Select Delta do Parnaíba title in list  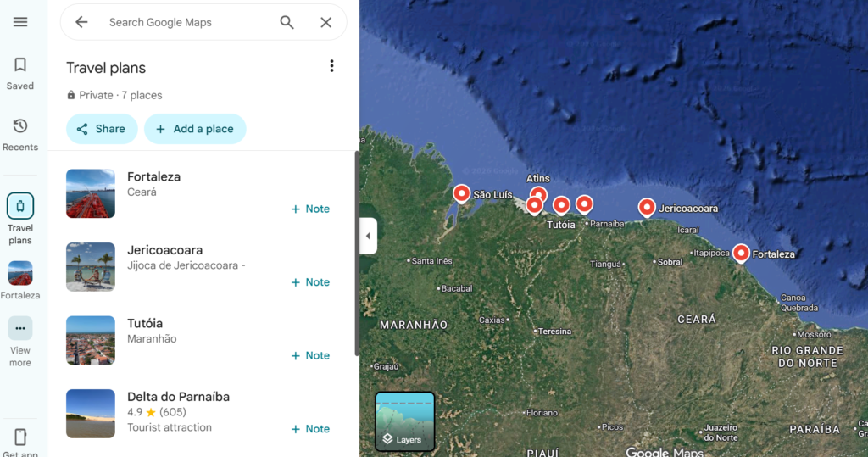pyautogui.click(x=178, y=397)
